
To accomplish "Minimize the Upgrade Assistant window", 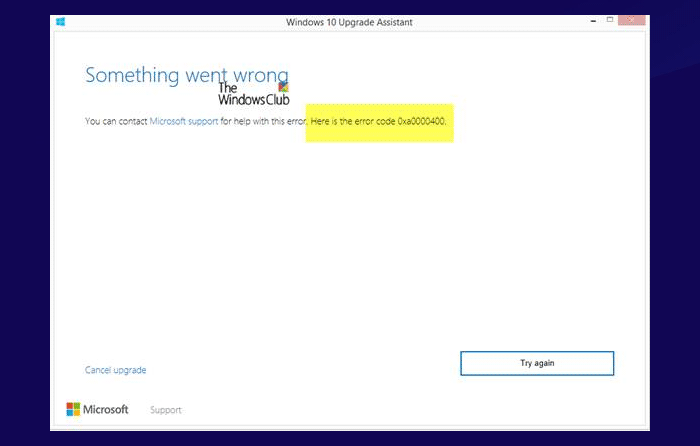I will click(x=593, y=21).
